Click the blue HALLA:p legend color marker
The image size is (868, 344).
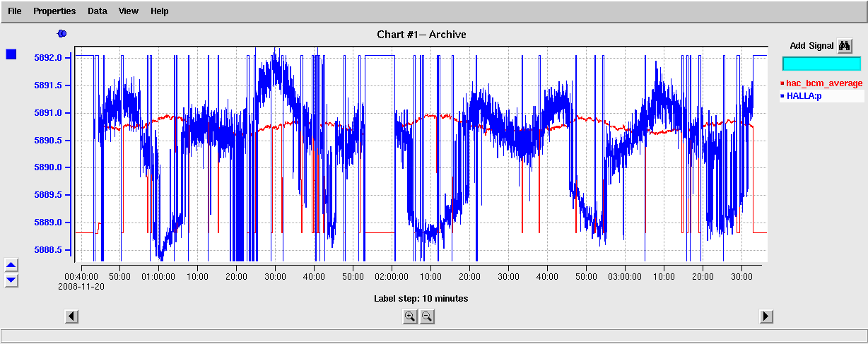[x=782, y=96]
